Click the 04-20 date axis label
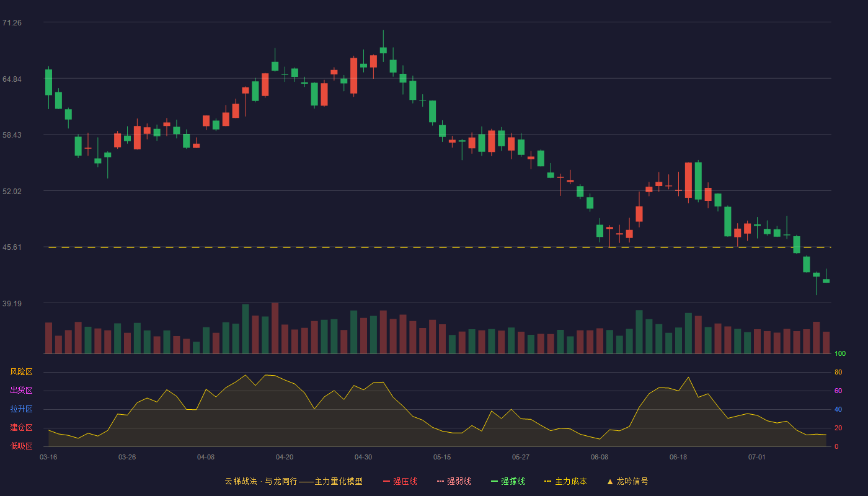 pos(285,457)
